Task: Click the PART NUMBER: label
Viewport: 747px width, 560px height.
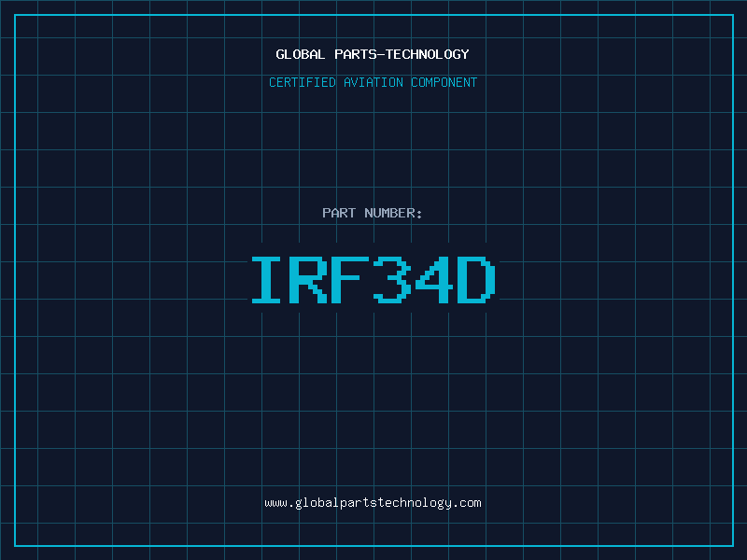Action: pyautogui.click(x=373, y=213)
